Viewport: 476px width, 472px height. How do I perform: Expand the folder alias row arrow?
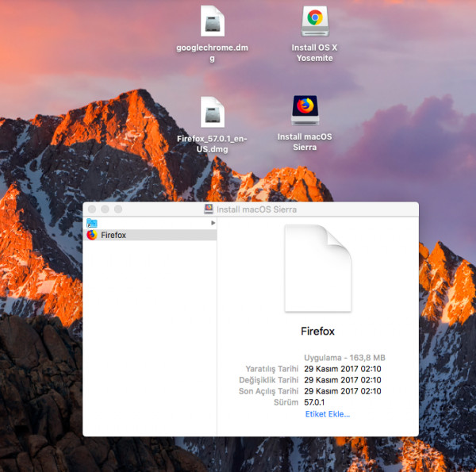click(x=213, y=223)
